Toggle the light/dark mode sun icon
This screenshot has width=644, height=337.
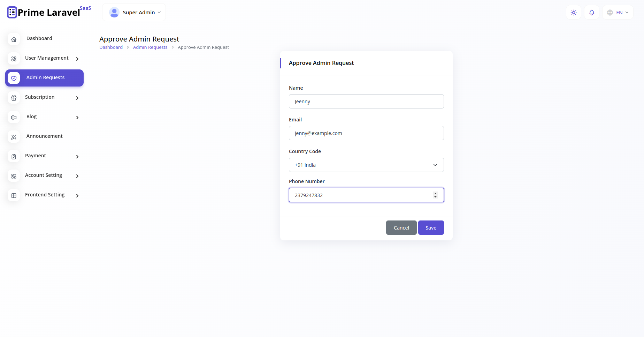573,12
